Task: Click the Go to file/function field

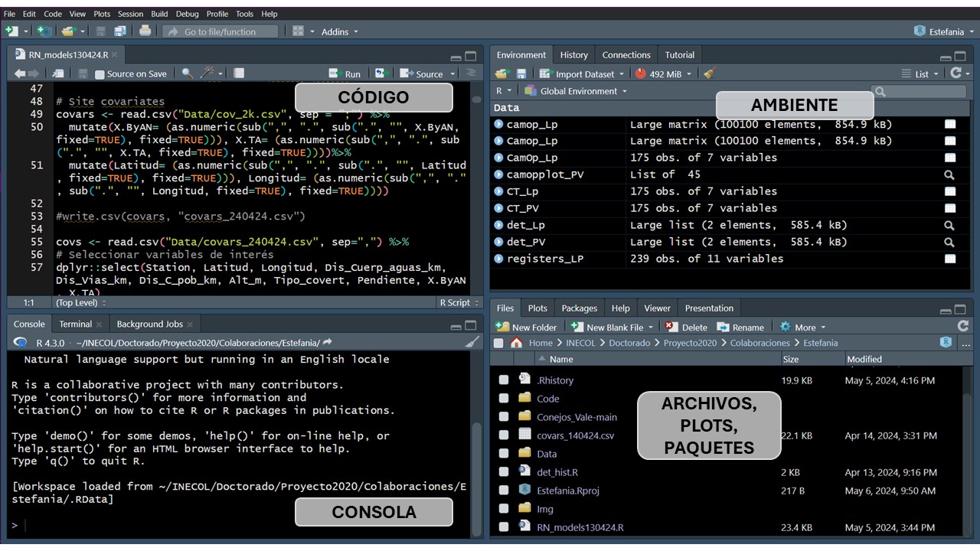Action: 220,31
